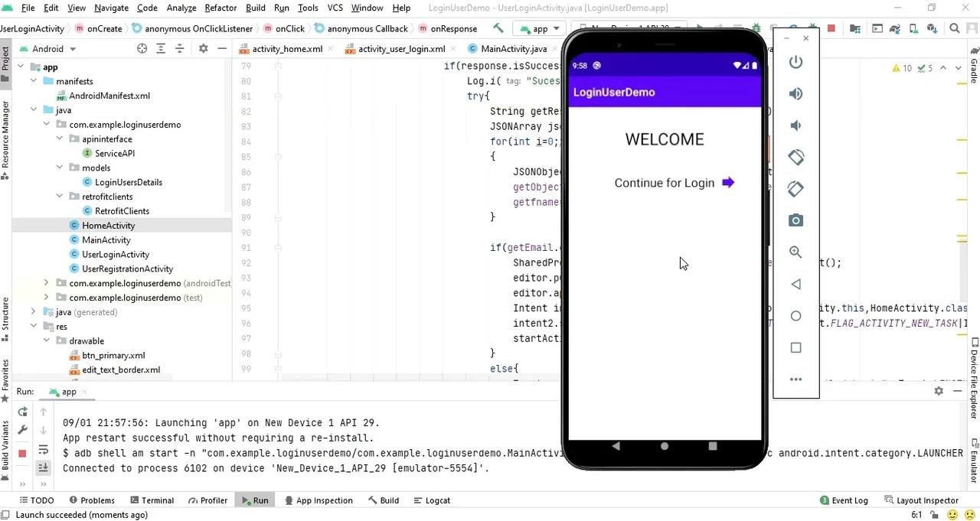Toggle soft-wrap in the Run console
This screenshot has width=980, height=521.
(43, 450)
